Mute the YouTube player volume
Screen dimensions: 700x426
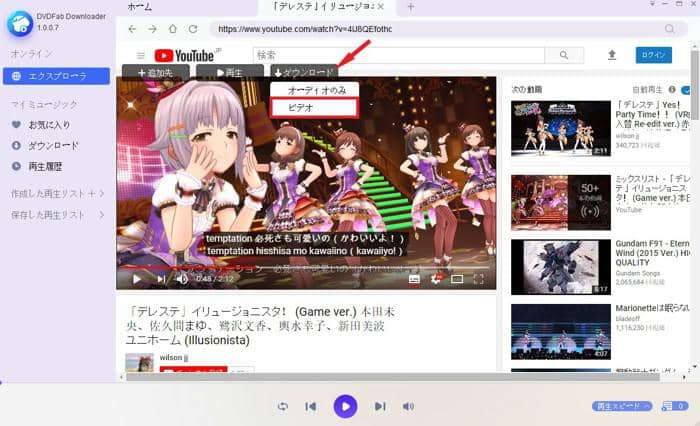(182, 279)
